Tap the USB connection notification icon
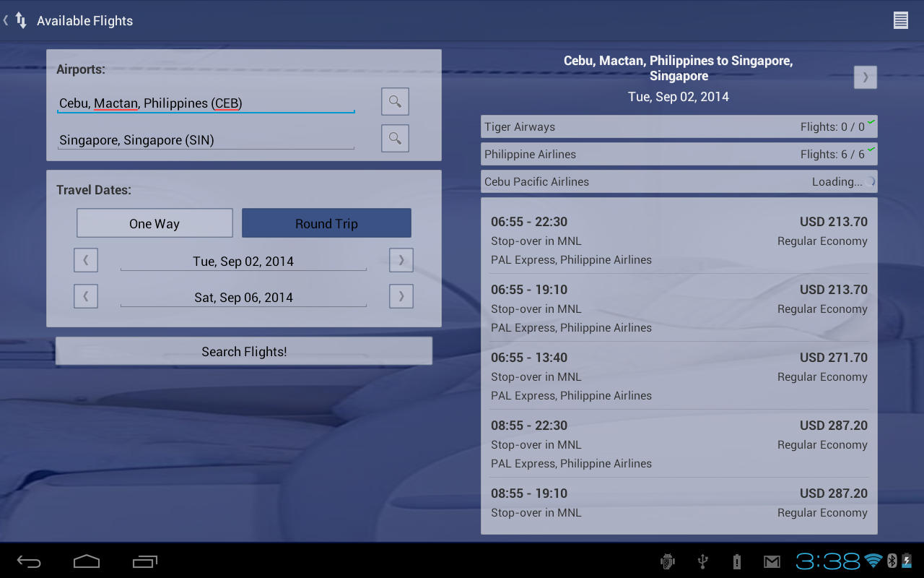 (702, 561)
